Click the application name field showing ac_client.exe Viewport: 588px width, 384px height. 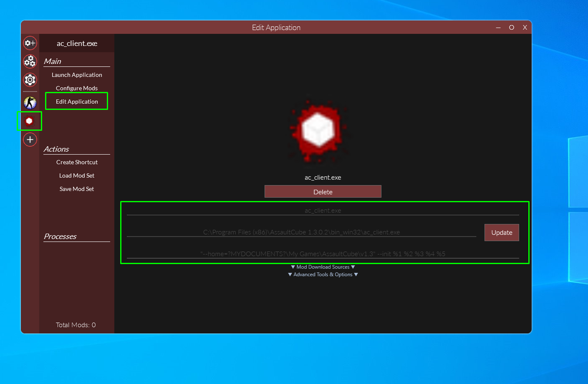(323, 210)
